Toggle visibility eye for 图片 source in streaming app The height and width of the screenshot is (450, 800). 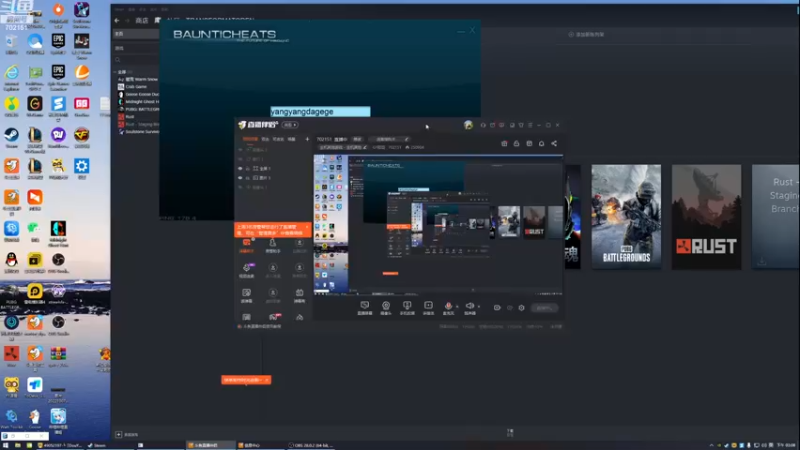pos(240,178)
